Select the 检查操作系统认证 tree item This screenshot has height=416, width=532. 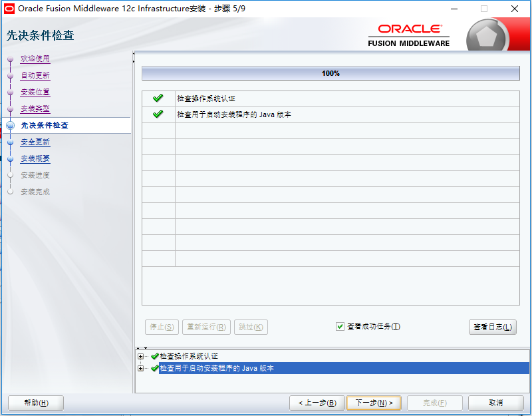(x=189, y=356)
